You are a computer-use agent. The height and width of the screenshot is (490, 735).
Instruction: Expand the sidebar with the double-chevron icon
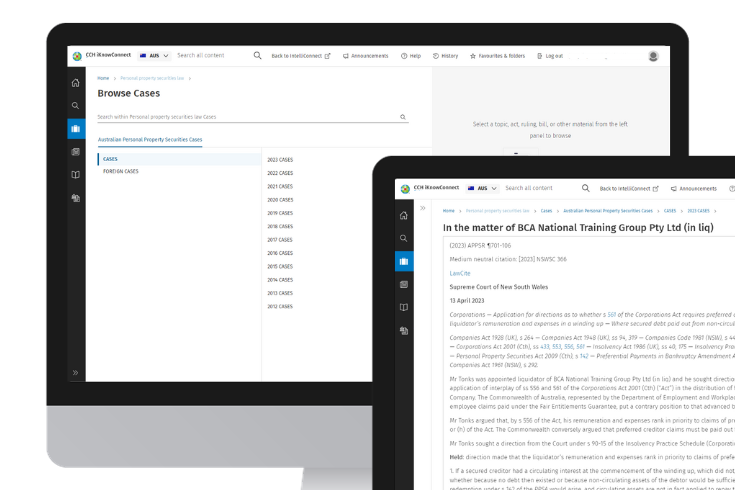coord(76,373)
